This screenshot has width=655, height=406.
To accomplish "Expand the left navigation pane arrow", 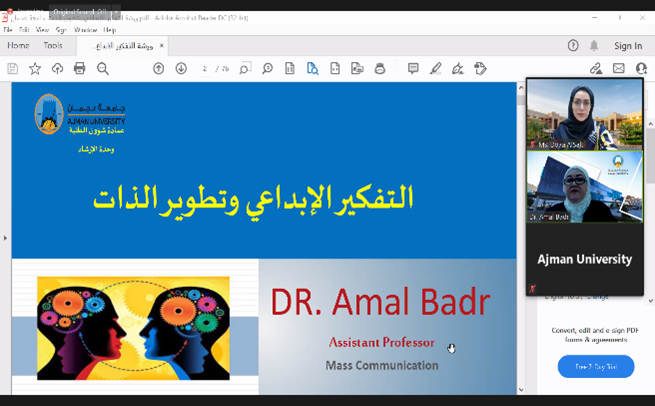I will [5, 238].
